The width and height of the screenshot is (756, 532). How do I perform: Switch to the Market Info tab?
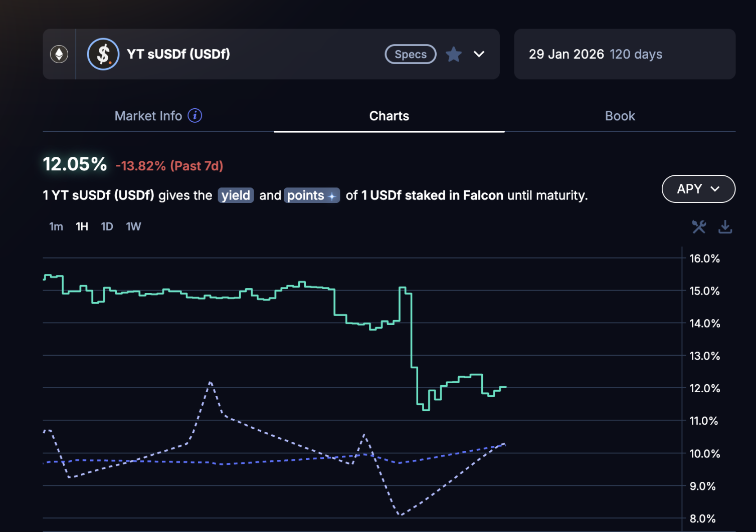148,116
